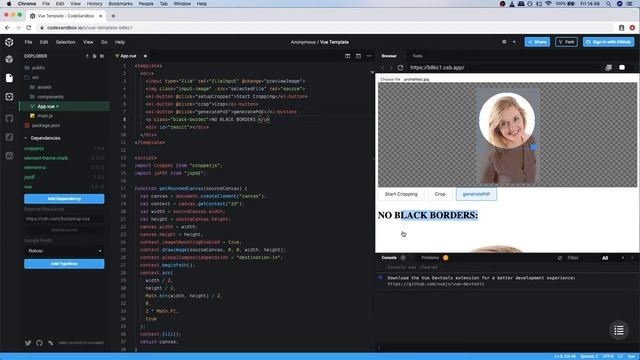Click the Add Typeface button
This screenshot has height=360, width=640.
[64, 264]
